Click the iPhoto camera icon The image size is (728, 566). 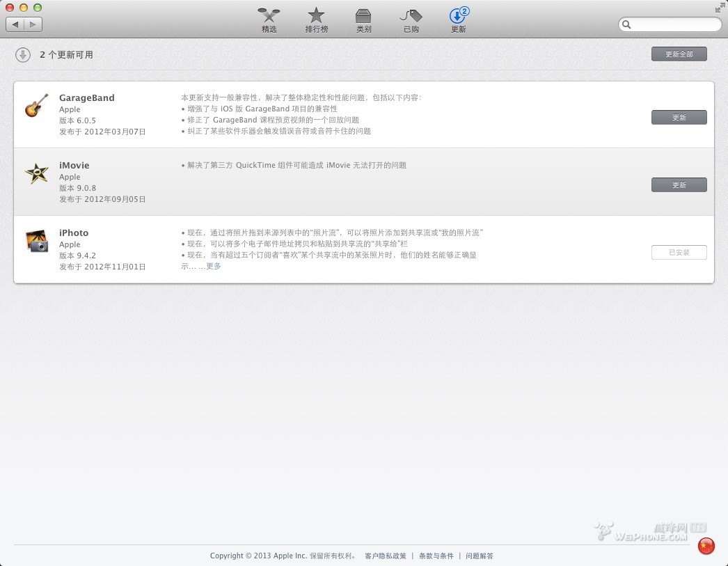[37, 240]
